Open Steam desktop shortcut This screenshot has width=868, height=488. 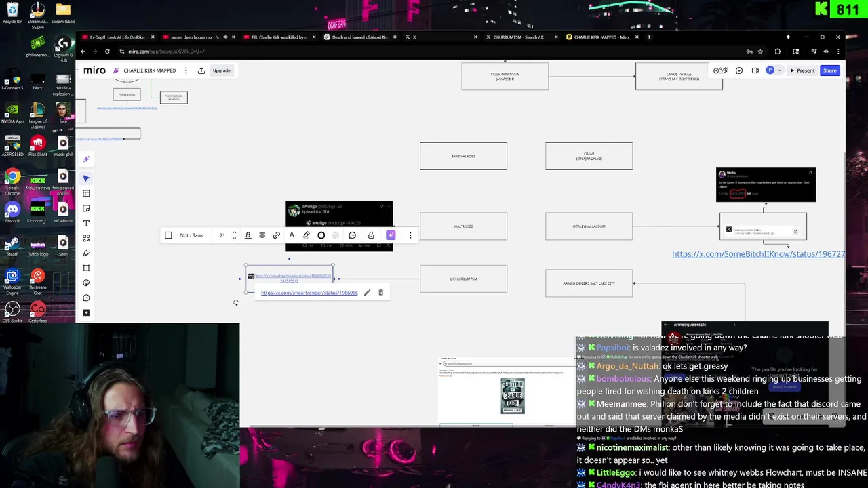coord(12,244)
